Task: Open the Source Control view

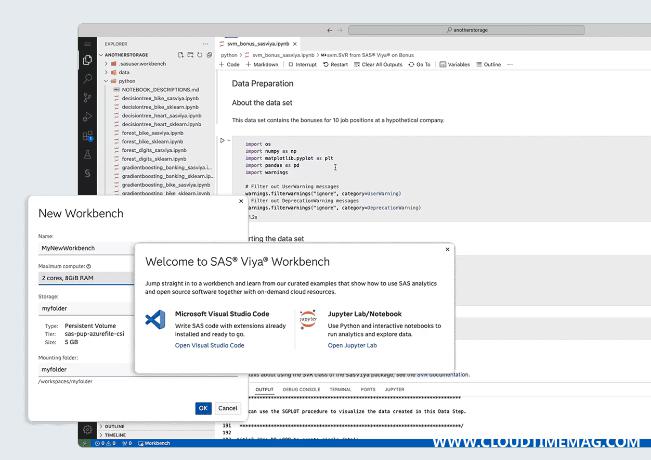Action: tap(87, 98)
